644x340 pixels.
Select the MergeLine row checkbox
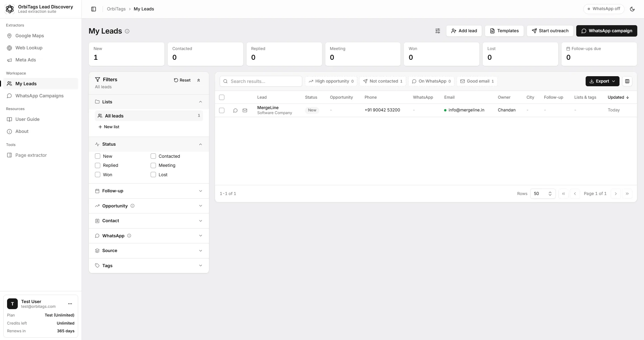click(222, 110)
